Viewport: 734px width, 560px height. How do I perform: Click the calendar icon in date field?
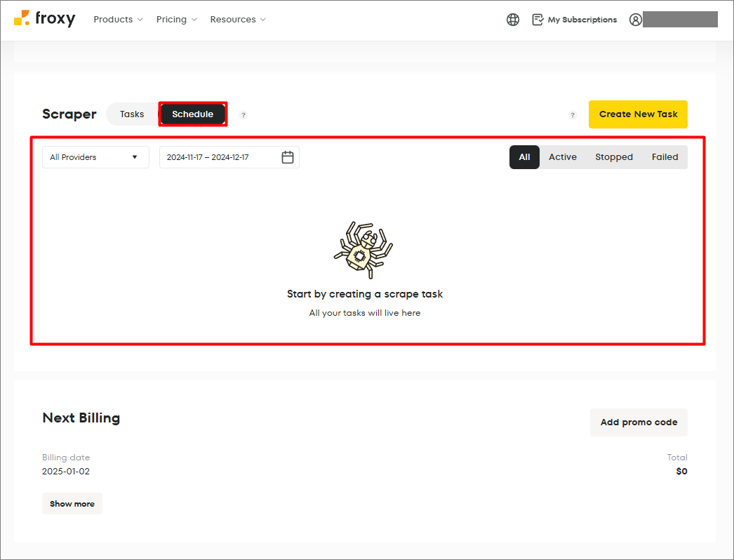coord(288,157)
